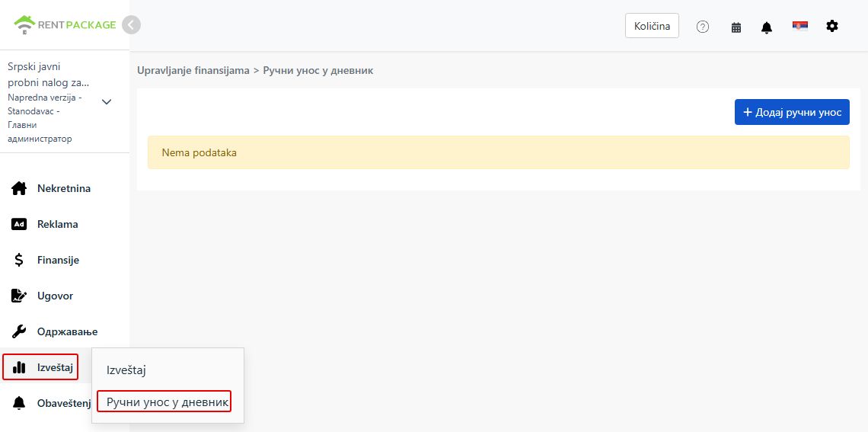868x432 pixels.
Task: Open the Obaveštenja sidebar item
Action: coord(51,403)
